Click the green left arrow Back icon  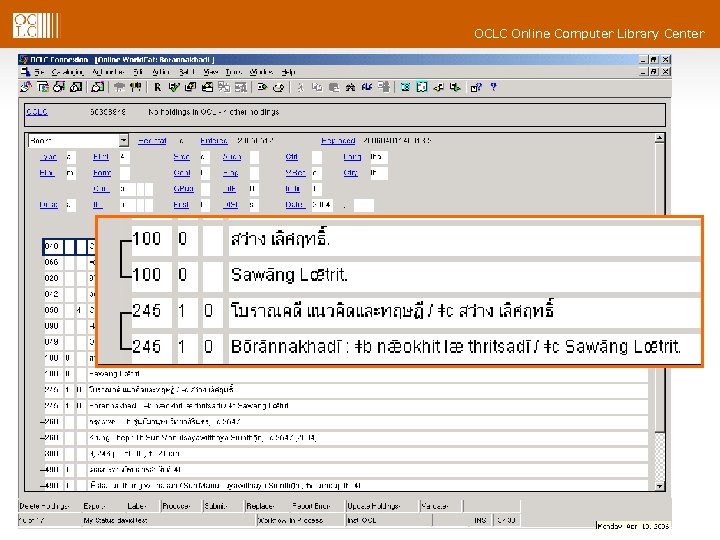click(x=438, y=87)
